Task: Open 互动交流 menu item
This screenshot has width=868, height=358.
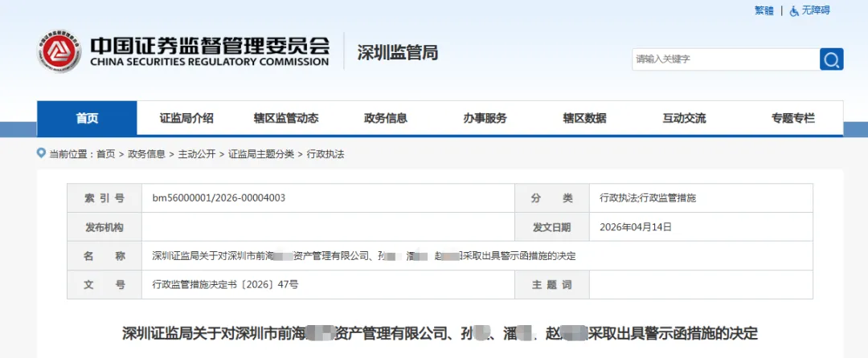Action: pos(684,118)
